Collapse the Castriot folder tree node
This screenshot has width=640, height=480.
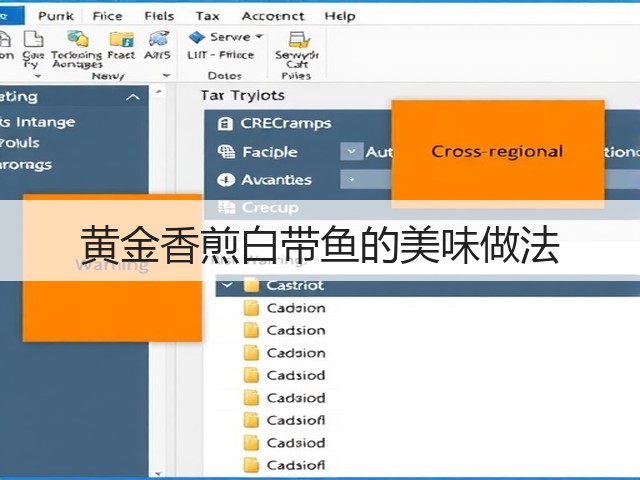[x=227, y=285]
